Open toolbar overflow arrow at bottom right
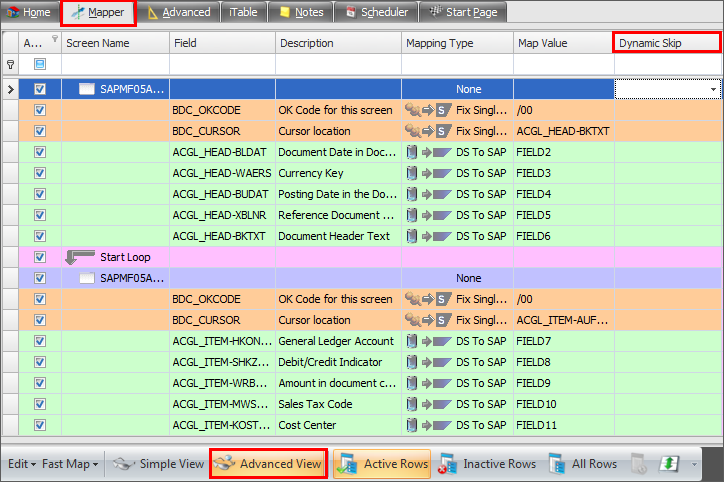This screenshot has width=724, height=482. 694,464
